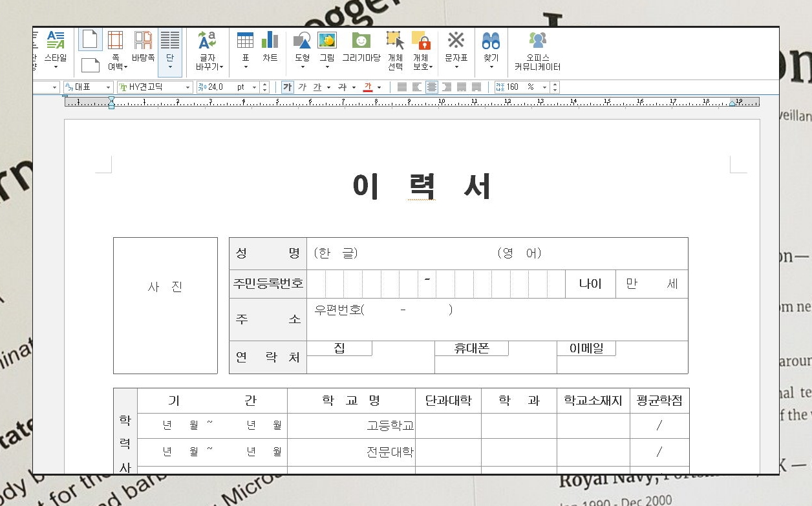Center align the paragraph
Viewport: 812px width, 506px height.
[432, 87]
